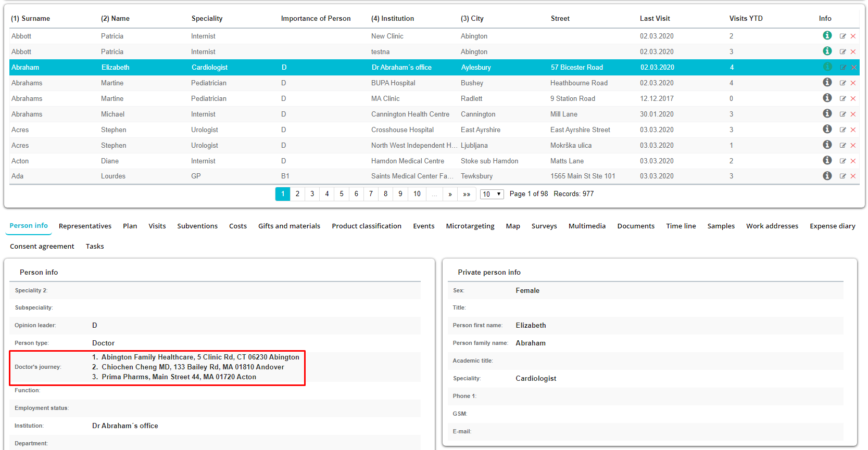Select the Consent agreement tab
This screenshot has width=868, height=450.
click(x=42, y=246)
